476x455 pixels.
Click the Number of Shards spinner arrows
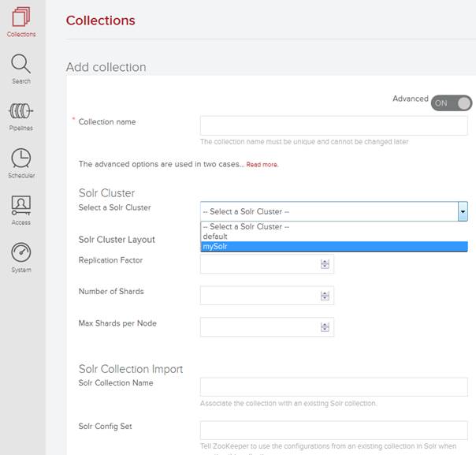click(324, 296)
